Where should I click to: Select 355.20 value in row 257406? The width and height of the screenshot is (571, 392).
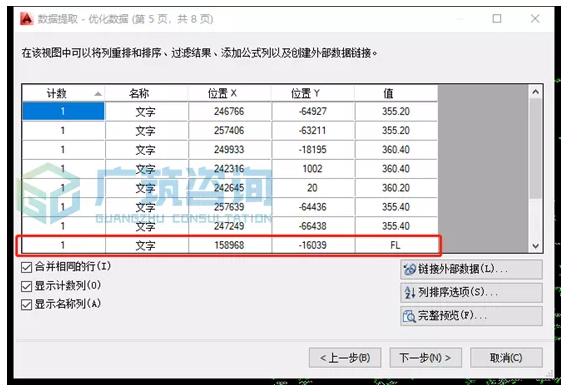pos(396,130)
